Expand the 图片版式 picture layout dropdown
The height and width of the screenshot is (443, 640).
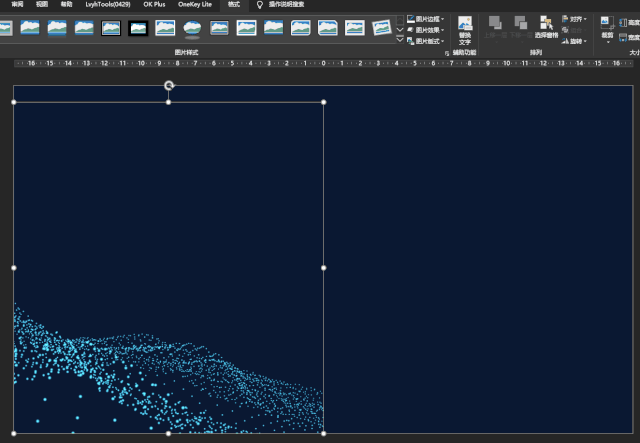coord(429,42)
